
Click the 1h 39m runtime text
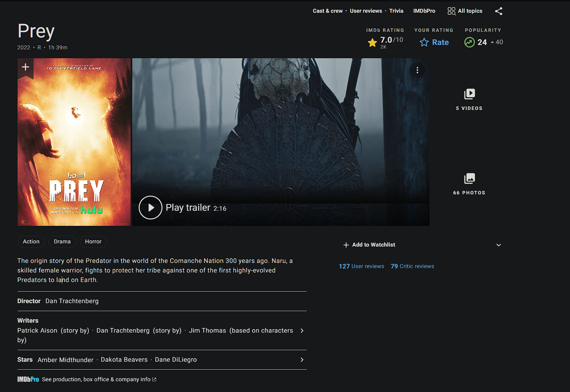(x=58, y=47)
